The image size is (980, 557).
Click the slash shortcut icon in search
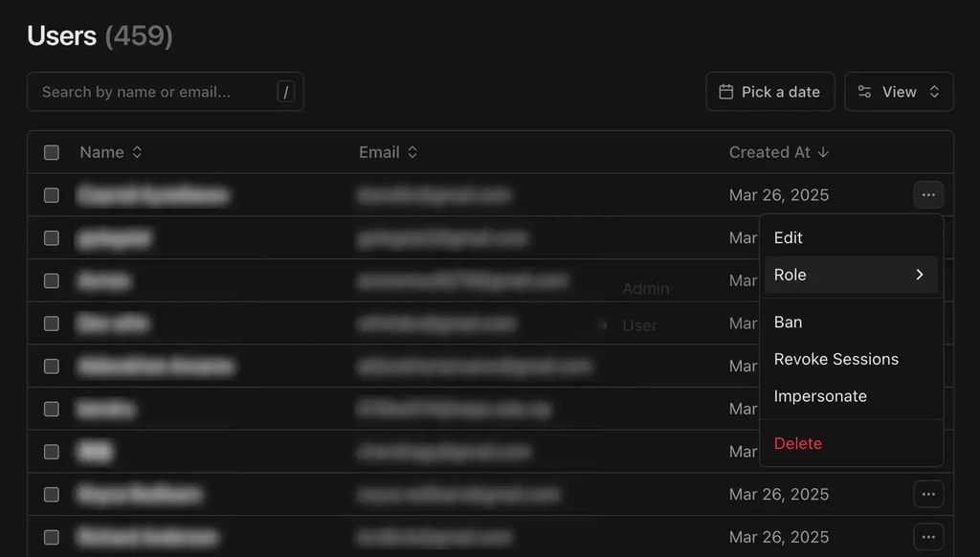[285, 92]
